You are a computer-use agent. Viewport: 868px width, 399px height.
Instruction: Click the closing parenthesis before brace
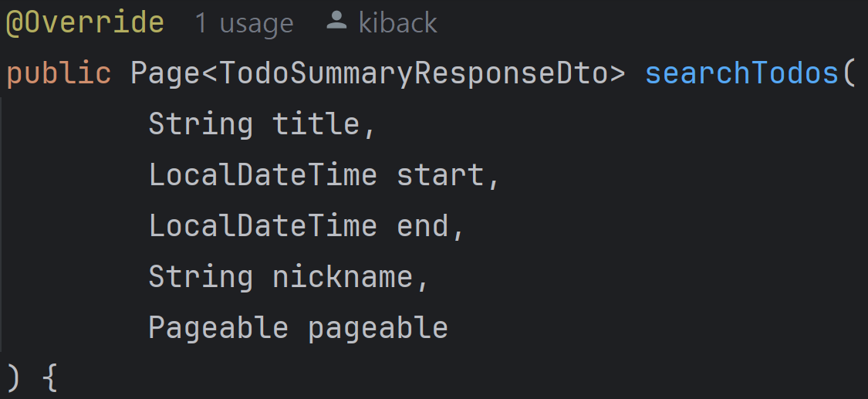[x=14, y=379]
